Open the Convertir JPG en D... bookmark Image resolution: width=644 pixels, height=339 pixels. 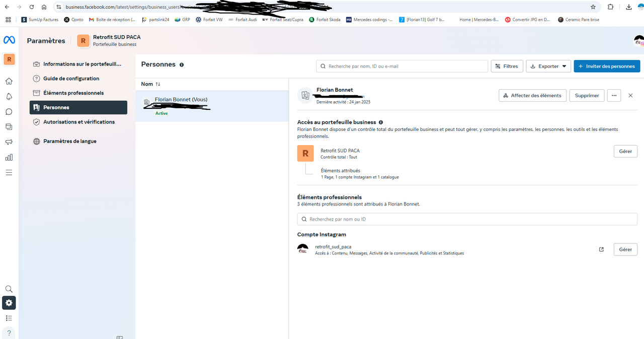click(527, 20)
